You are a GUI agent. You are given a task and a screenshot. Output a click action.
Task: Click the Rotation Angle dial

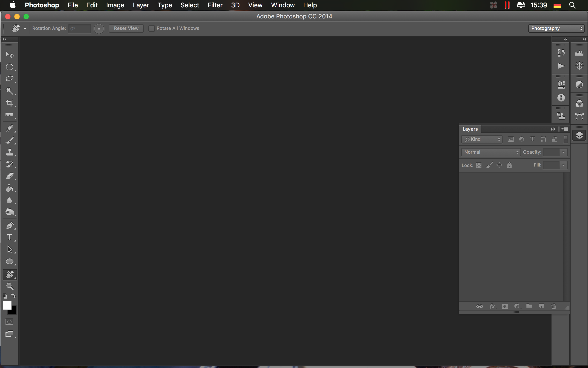coord(99,29)
